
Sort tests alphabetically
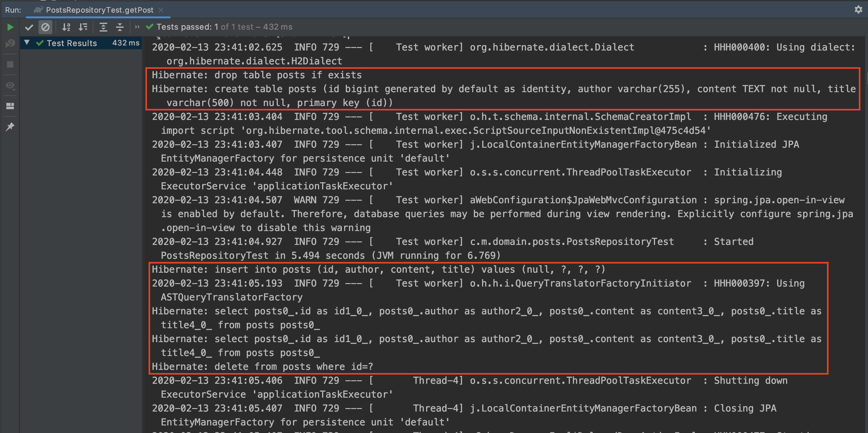pyautogui.click(x=66, y=27)
